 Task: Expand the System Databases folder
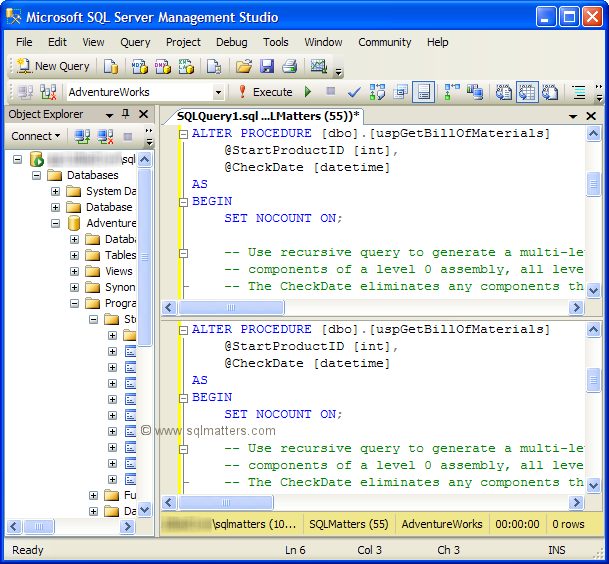(56, 191)
